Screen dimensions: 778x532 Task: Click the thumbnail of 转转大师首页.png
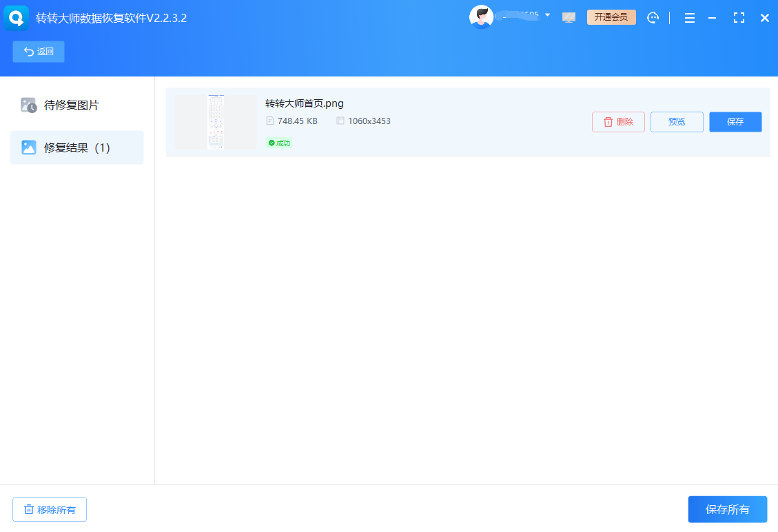pyautogui.click(x=215, y=122)
